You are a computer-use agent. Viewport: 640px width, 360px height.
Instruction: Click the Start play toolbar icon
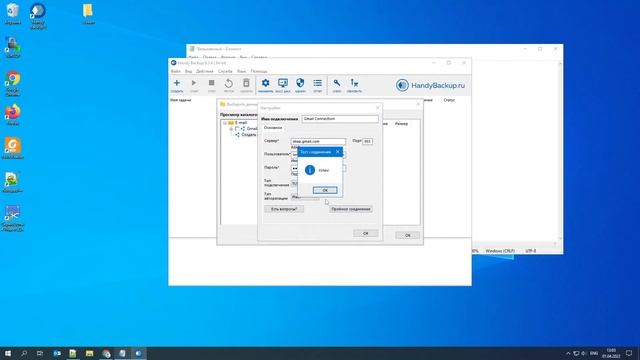[194, 85]
